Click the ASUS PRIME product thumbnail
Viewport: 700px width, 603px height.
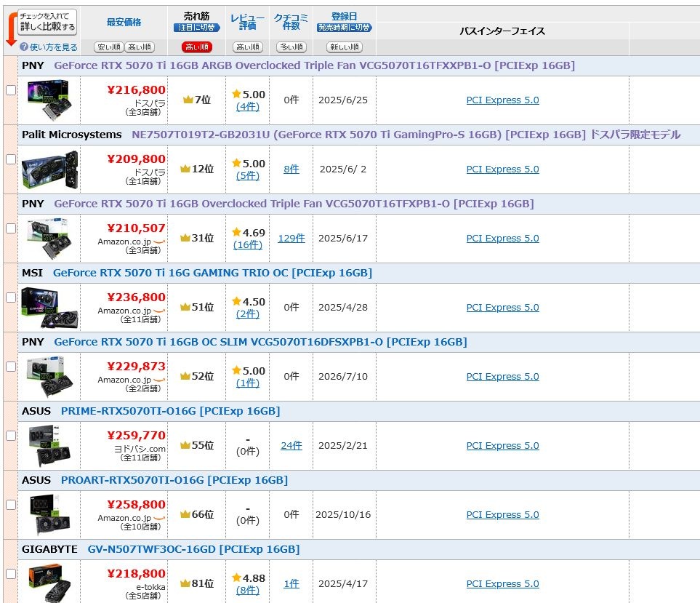pos(49,446)
